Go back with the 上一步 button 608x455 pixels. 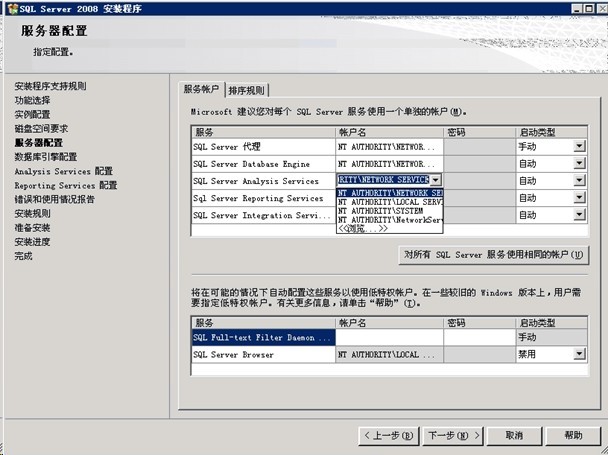[389, 436]
